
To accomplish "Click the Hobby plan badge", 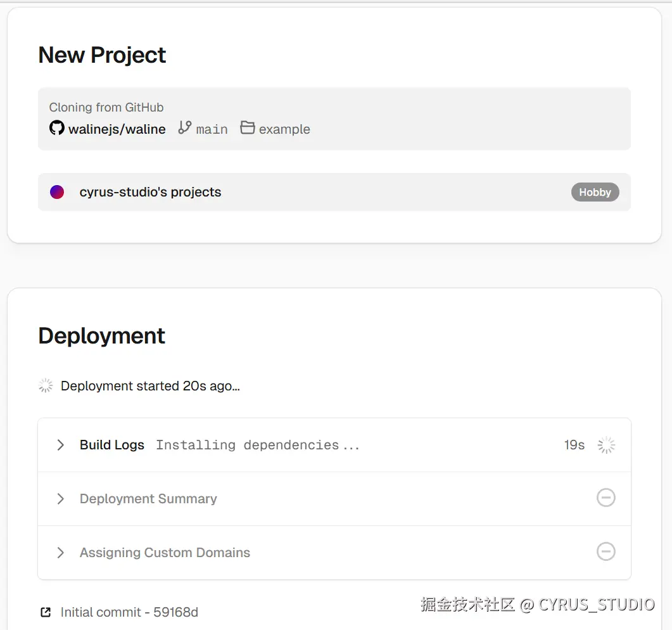I will pos(595,192).
